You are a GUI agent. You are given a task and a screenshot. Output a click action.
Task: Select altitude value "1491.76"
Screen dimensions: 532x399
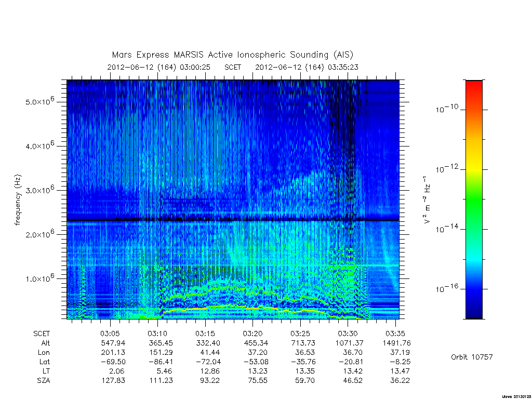396,343
